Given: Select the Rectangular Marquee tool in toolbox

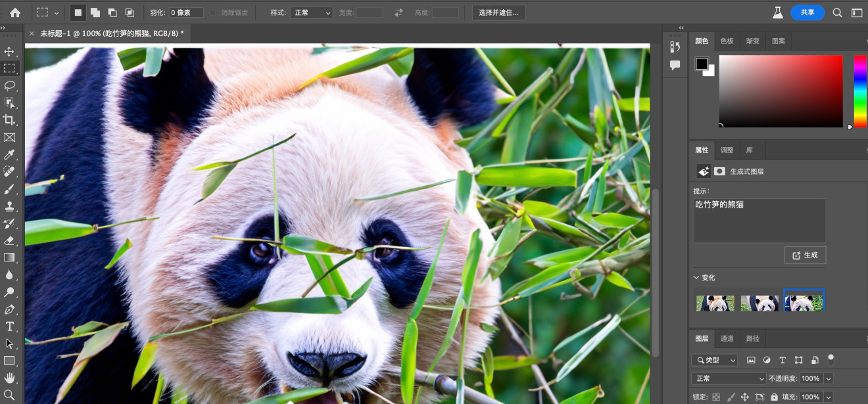Looking at the screenshot, I should 9,68.
